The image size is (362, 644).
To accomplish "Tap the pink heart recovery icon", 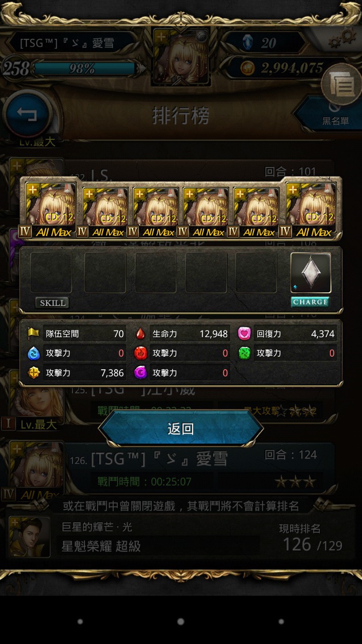I will pos(244,334).
